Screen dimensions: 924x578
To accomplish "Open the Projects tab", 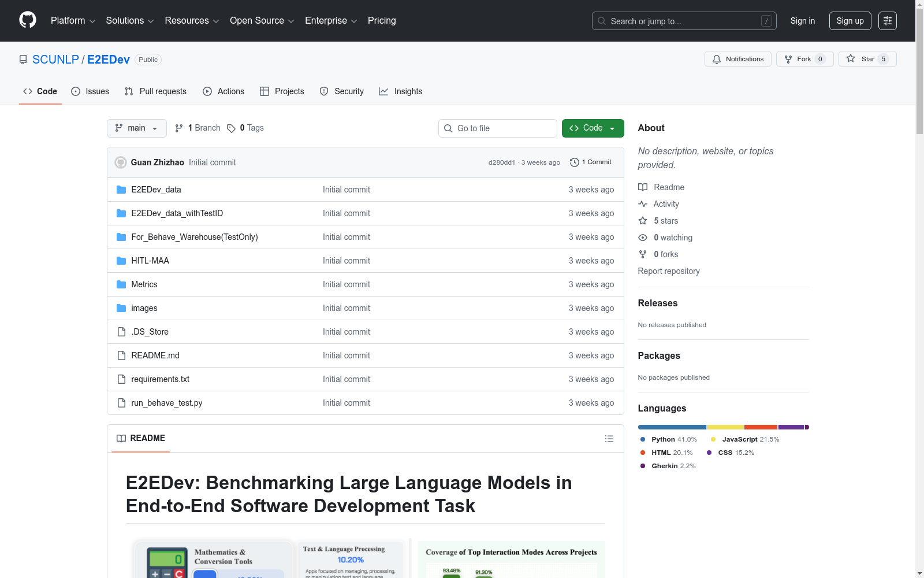I will (x=282, y=91).
